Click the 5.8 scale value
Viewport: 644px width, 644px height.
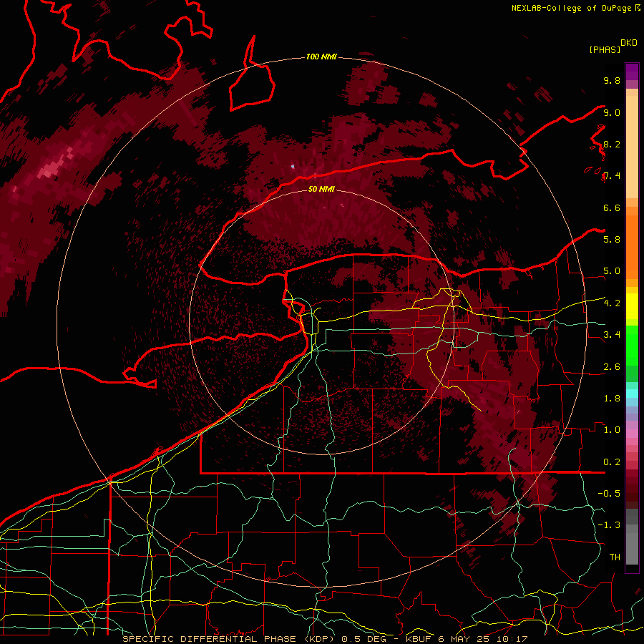[612, 240]
